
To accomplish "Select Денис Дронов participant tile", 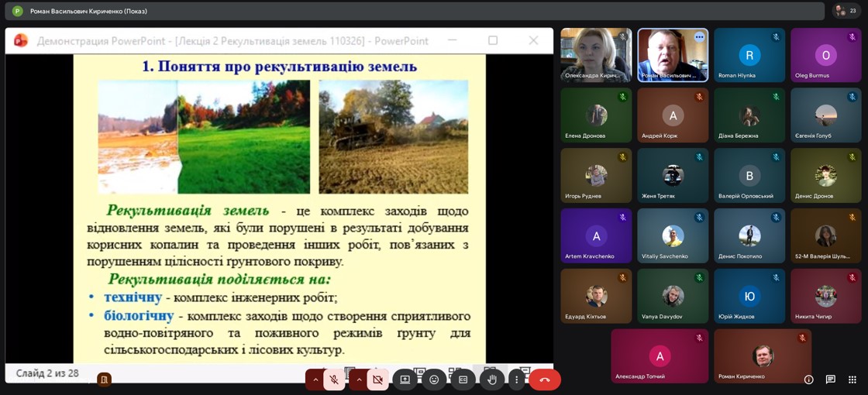I will (826, 176).
